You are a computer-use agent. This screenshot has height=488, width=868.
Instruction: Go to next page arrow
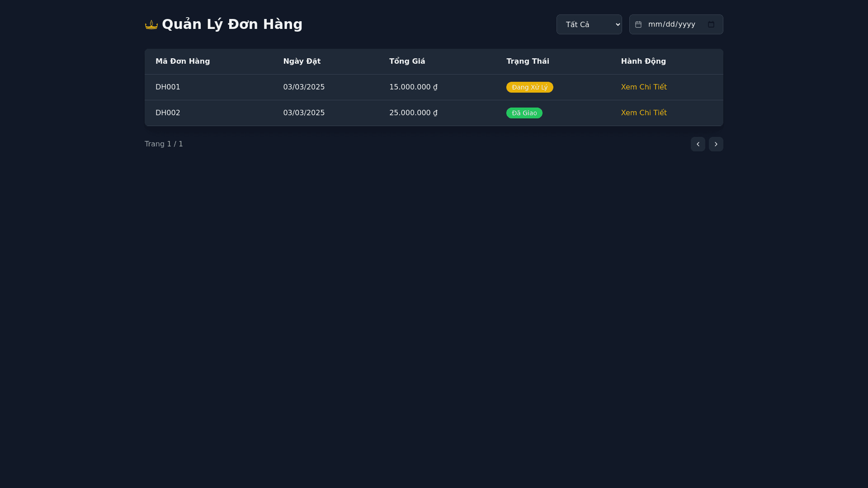click(x=716, y=144)
